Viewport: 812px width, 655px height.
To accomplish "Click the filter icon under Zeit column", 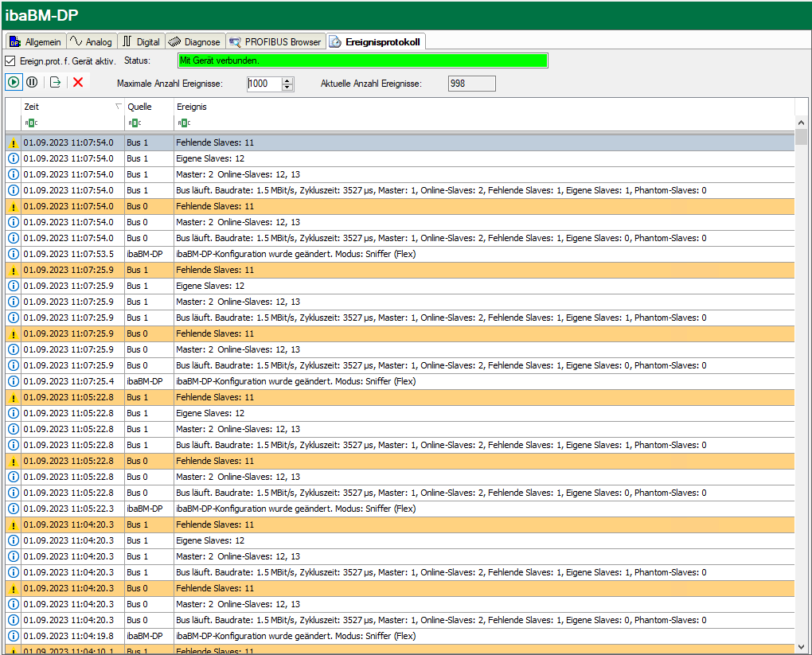I will coord(30,123).
